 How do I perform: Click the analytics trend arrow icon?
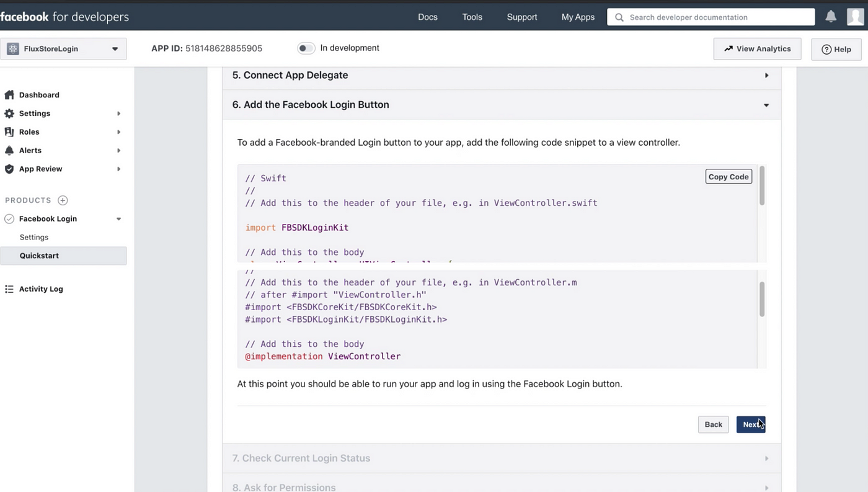pyautogui.click(x=728, y=48)
